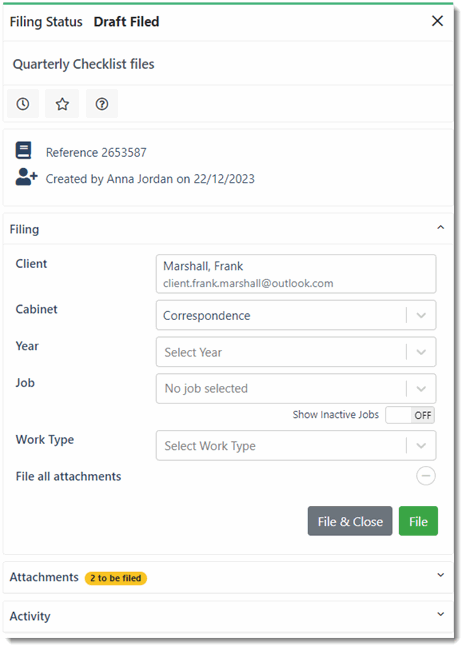This screenshot has width=466, height=650.
Task: Click the book icon beside Reference
Action: click(x=24, y=150)
